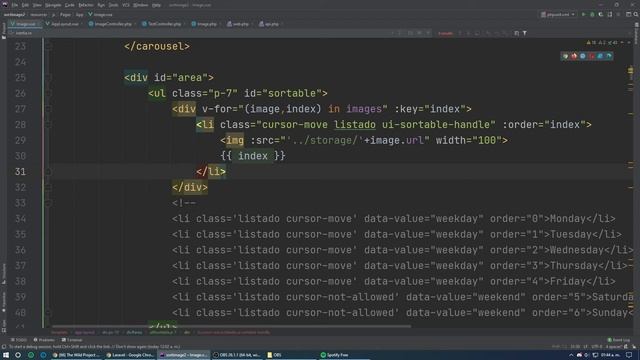Open the TODO tool window
This screenshot has height=360, width=640.
[x=19, y=340]
